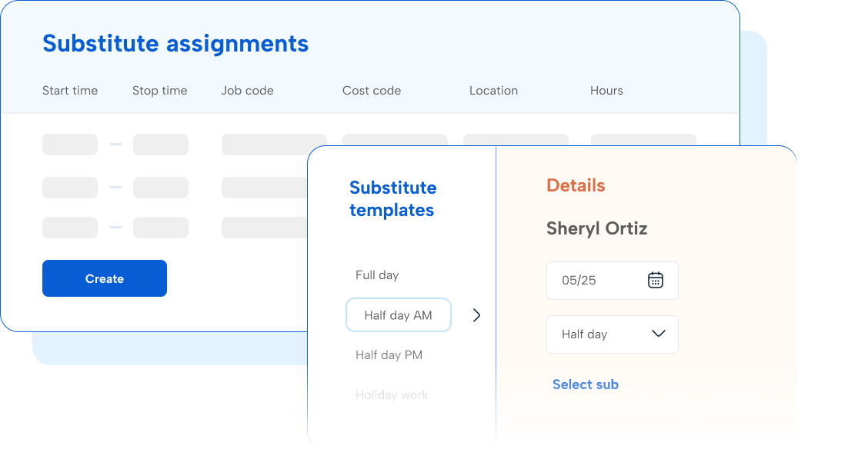Open the calendar date picker icon
The image size is (868, 449).
coord(655,280)
